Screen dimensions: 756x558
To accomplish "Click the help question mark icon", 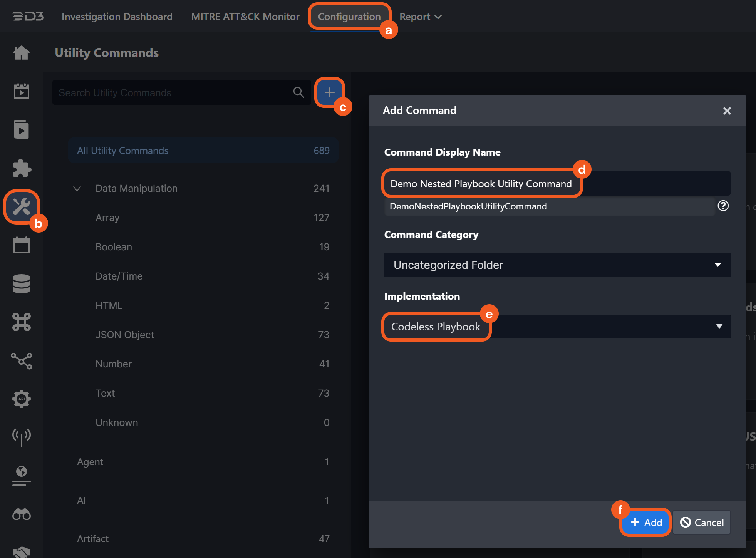I will coord(723,206).
